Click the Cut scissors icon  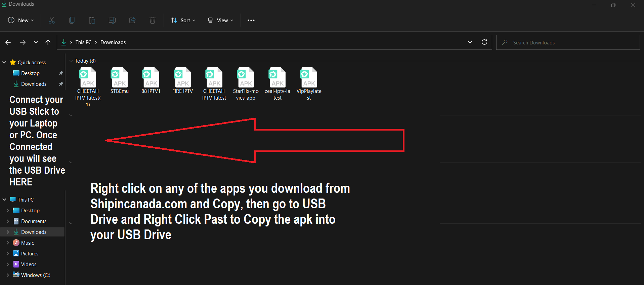point(52,20)
